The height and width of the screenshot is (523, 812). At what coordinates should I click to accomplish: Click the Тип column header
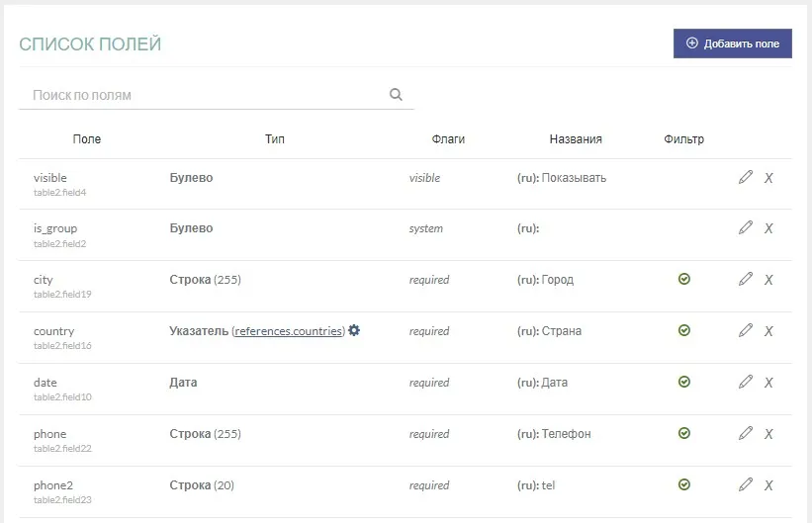click(275, 139)
